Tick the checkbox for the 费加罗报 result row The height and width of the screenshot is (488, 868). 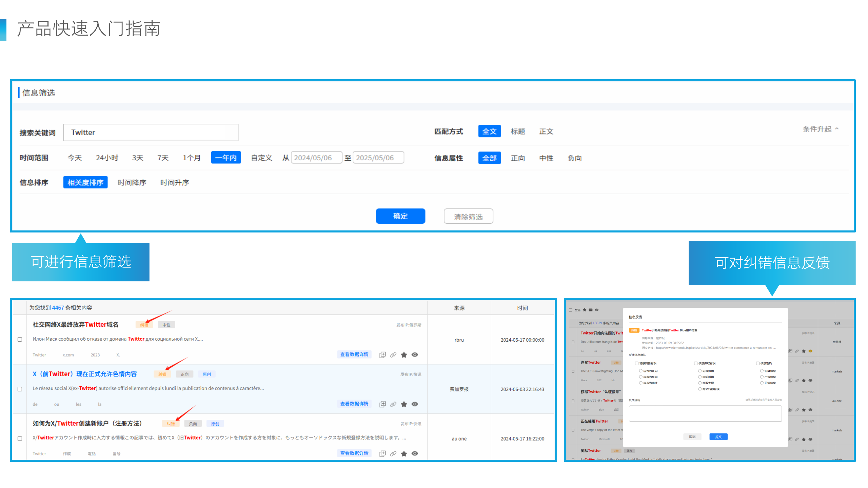click(20, 389)
